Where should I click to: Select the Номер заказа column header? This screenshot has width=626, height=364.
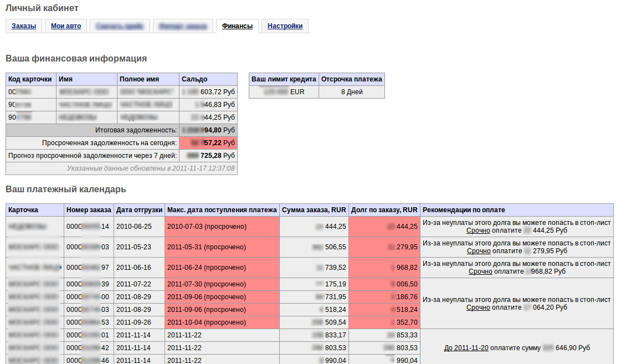(88, 210)
